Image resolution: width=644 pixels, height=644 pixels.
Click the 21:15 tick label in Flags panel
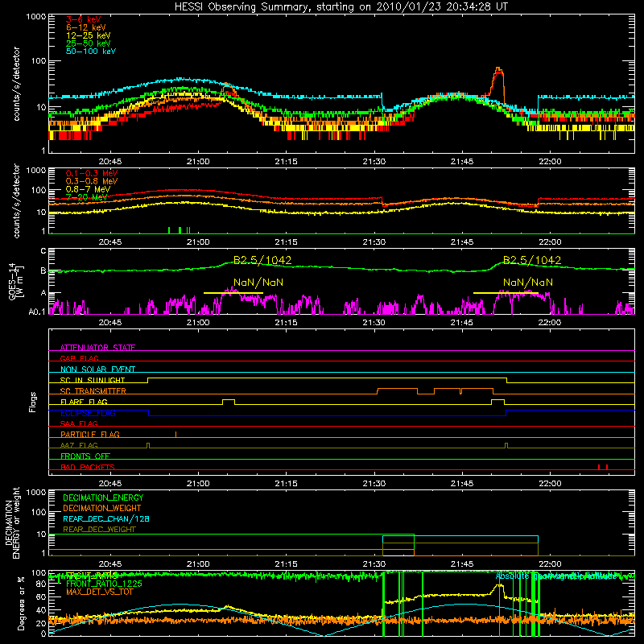pos(287,483)
